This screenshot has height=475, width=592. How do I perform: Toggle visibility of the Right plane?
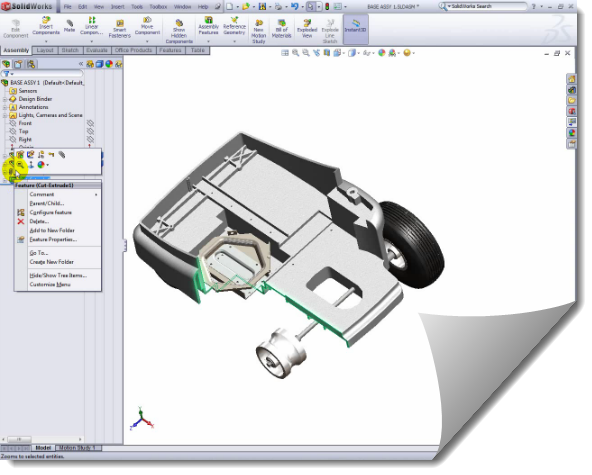[90, 139]
